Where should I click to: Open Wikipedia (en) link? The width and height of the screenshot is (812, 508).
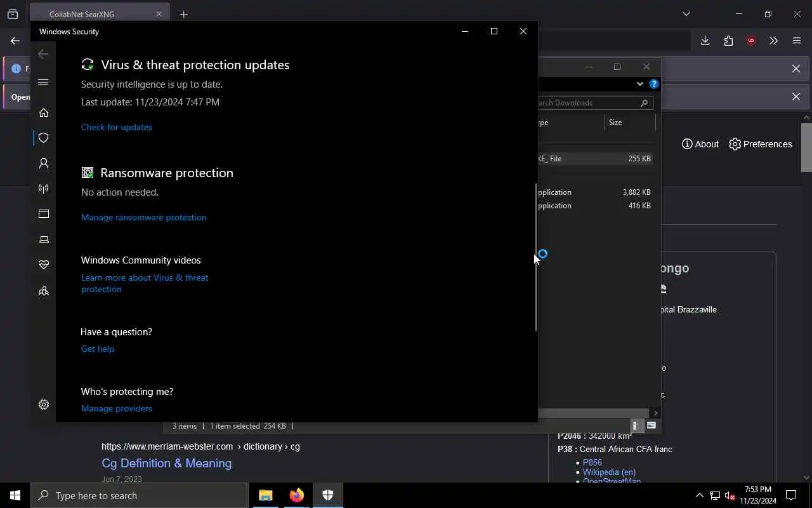tap(609, 472)
